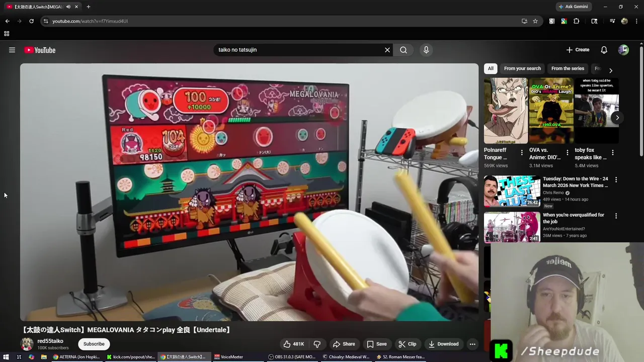Switch to the Chivalry: Medieval taskbar window
The width and height of the screenshot is (644, 362).
point(346,357)
